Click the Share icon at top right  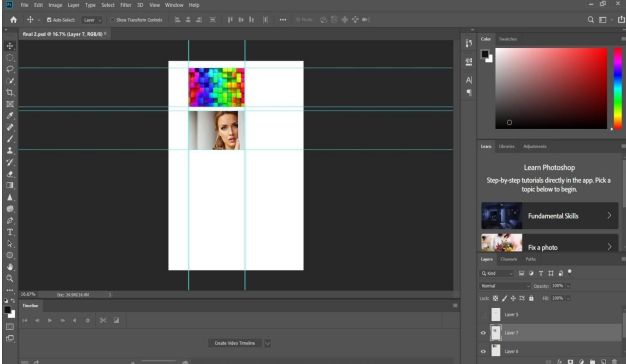tap(621, 20)
